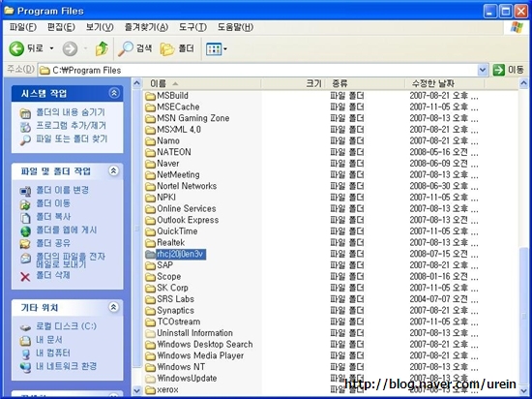This screenshot has height=399, width=532.
Task: Sort by the 크기 column header
Action: 293,83
